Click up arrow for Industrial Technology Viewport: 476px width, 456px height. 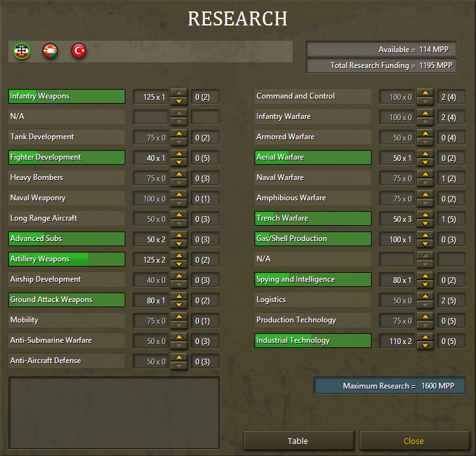[425, 337]
